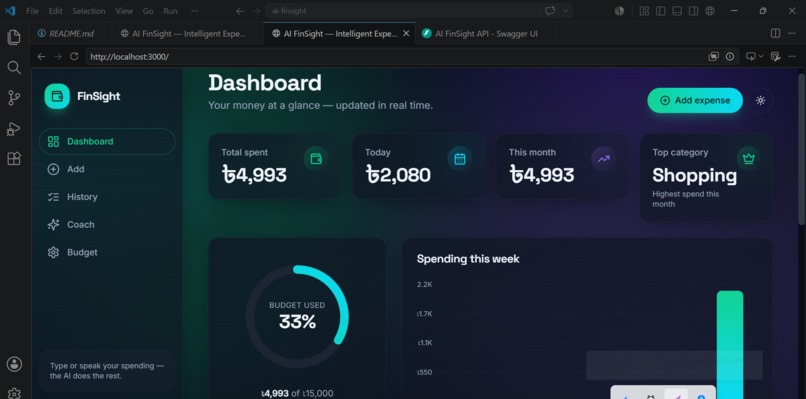This screenshot has height=399, width=806.
Task: Toggle primary side bar visibility
Action: [661, 11]
